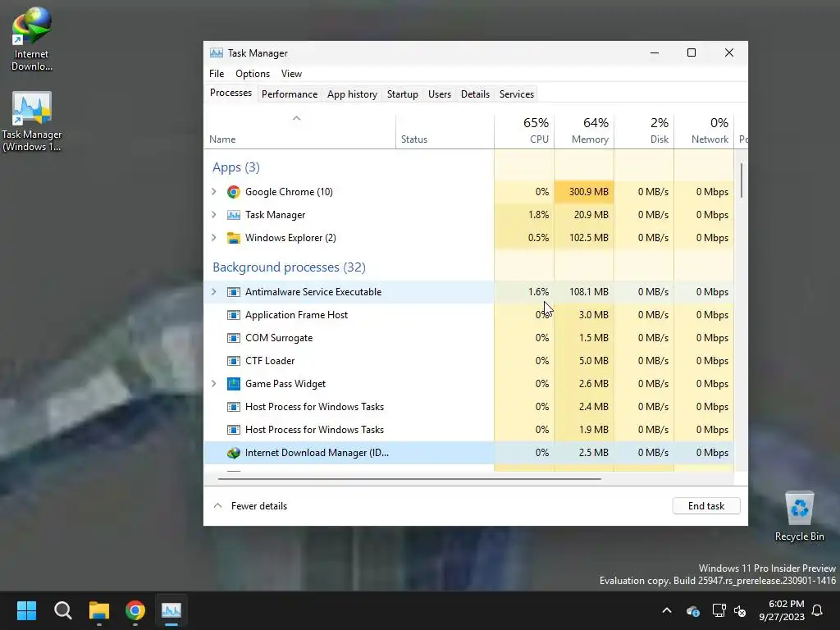Switch to the Performance tab
This screenshot has height=630, width=840.
coord(290,94)
